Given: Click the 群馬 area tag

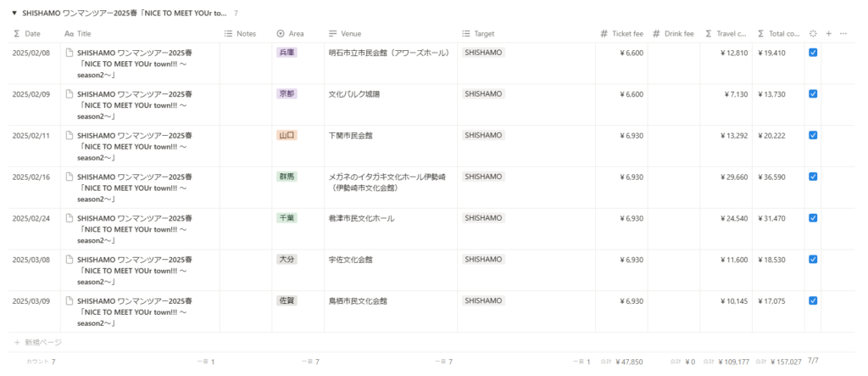Looking at the screenshot, I should [287, 177].
